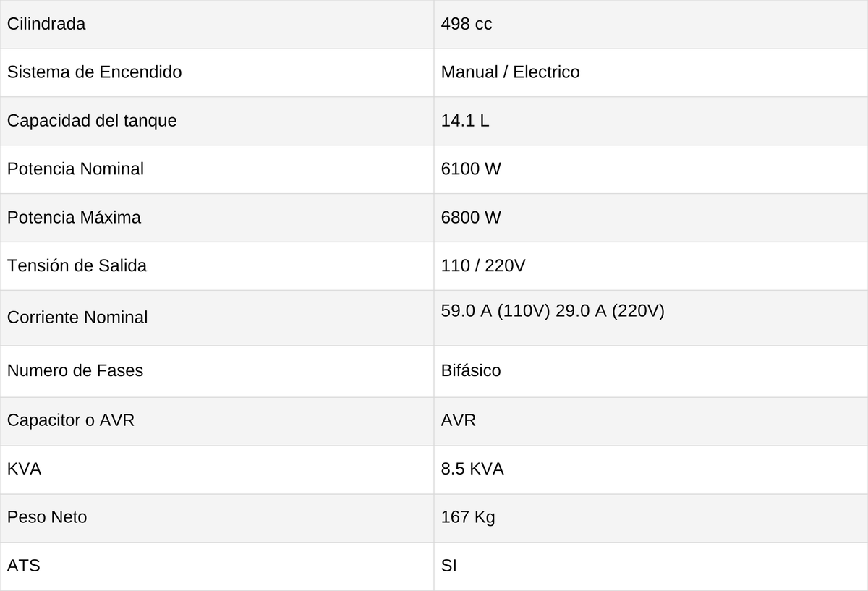Viewport: 868px width, 591px height.
Task: Select the Tensión de Salida label
Action: point(77,265)
